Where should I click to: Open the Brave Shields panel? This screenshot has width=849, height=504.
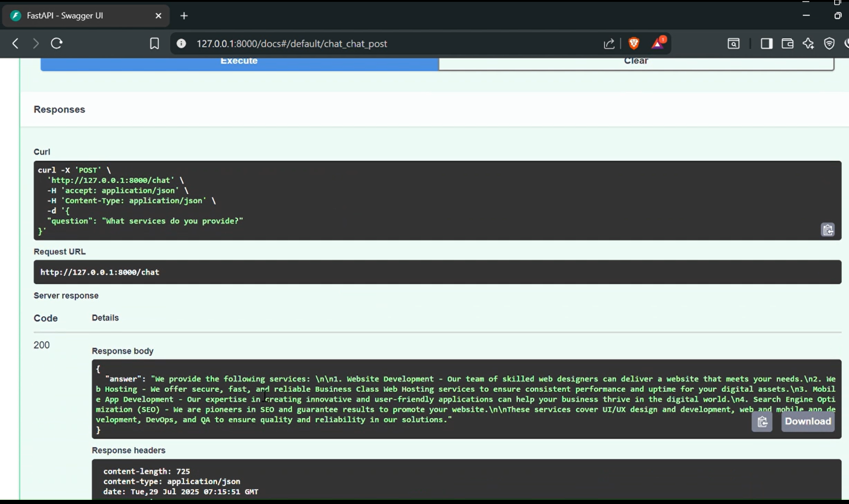pyautogui.click(x=634, y=43)
